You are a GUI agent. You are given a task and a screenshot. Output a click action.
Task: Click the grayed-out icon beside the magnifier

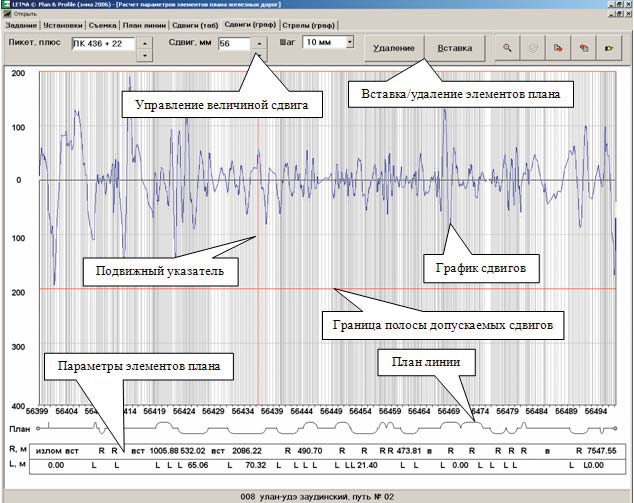533,47
